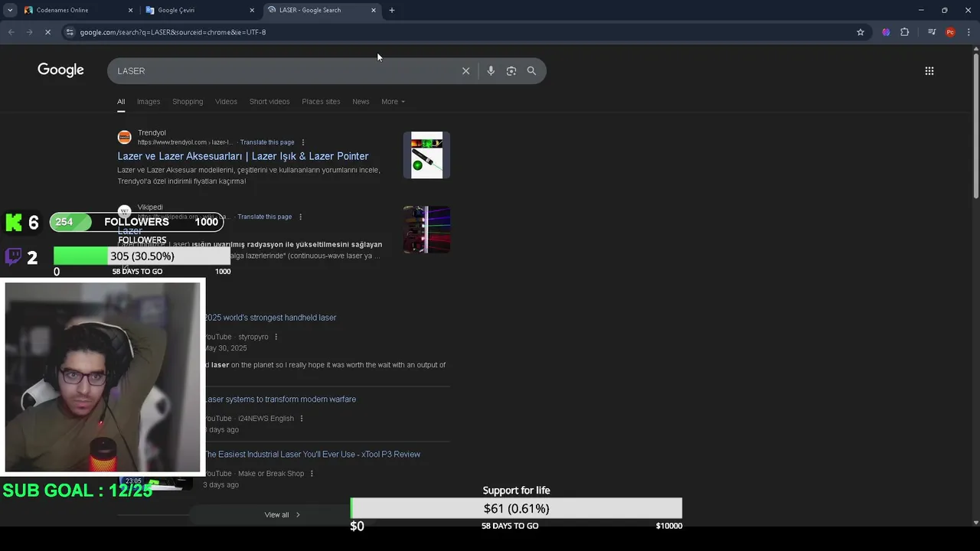This screenshot has height=551, width=980.
Task: Click in the LASER search field
Action: tap(284, 70)
